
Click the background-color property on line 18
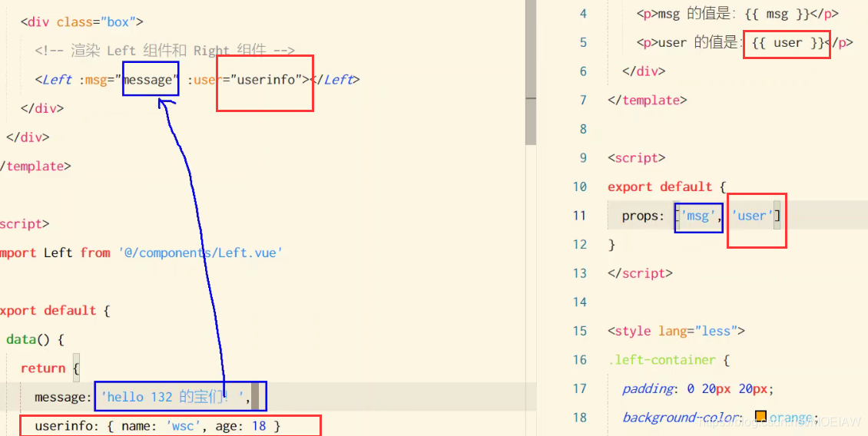point(682,417)
